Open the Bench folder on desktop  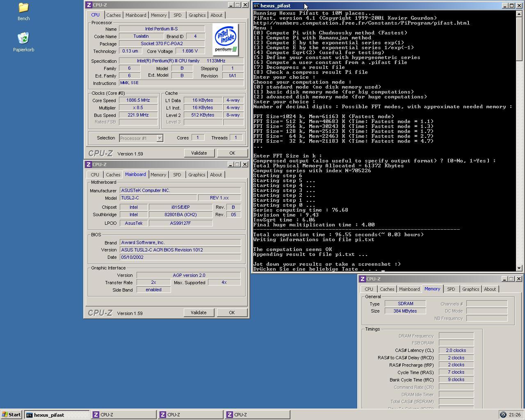(23, 11)
